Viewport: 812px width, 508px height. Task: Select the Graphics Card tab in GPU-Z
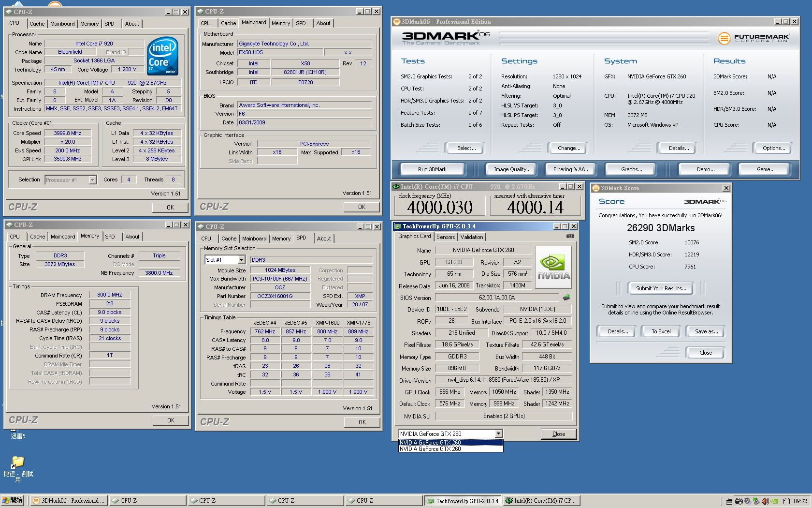414,236
